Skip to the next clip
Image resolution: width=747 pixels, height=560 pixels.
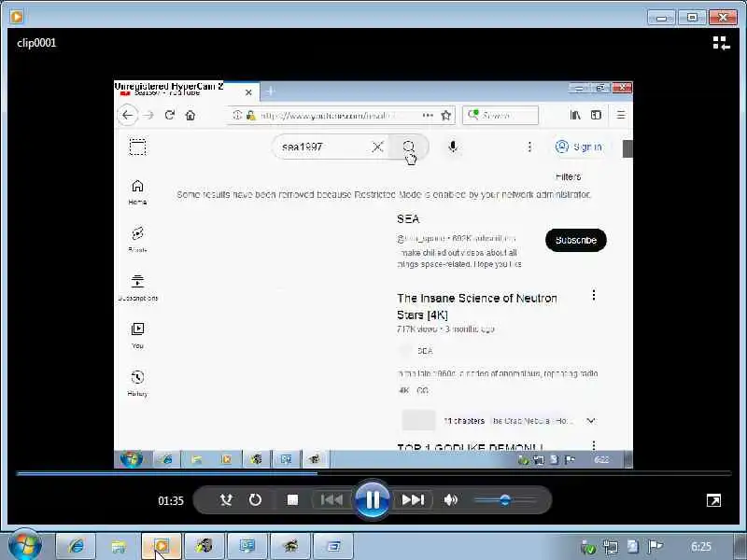pos(413,499)
